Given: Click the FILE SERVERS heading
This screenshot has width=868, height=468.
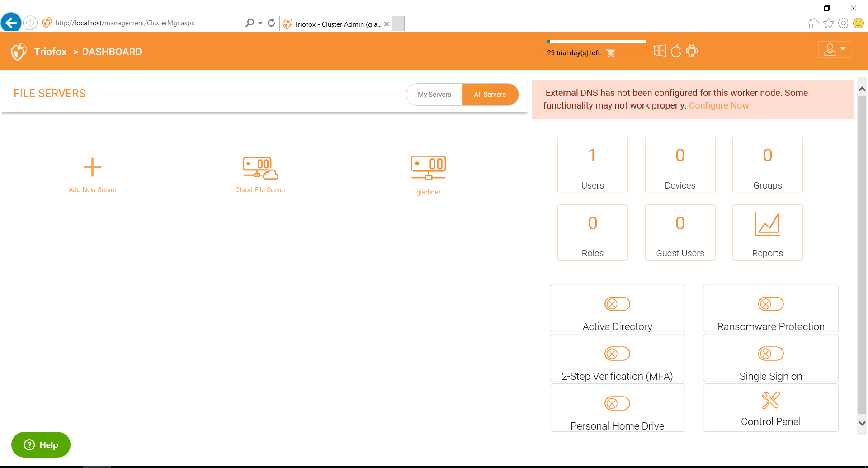Looking at the screenshot, I should pyautogui.click(x=49, y=94).
